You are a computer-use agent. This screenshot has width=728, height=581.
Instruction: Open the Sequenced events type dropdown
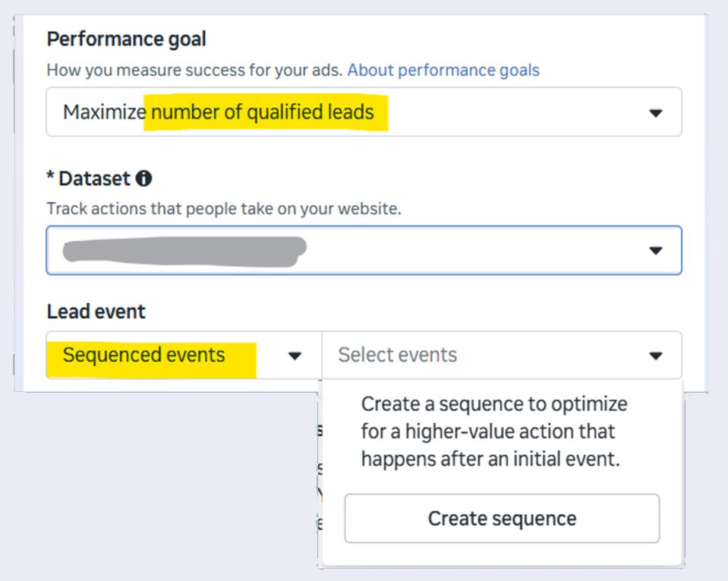point(184,355)
